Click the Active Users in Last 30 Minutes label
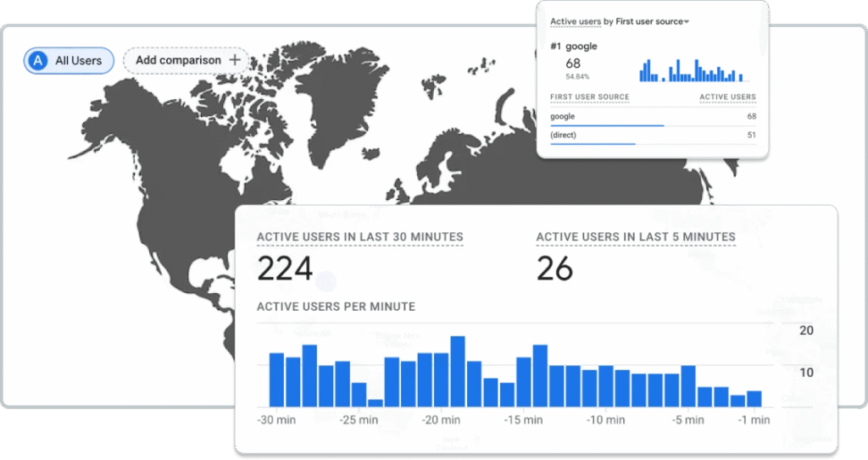The image size is (868, 460). tap(359, 237)
